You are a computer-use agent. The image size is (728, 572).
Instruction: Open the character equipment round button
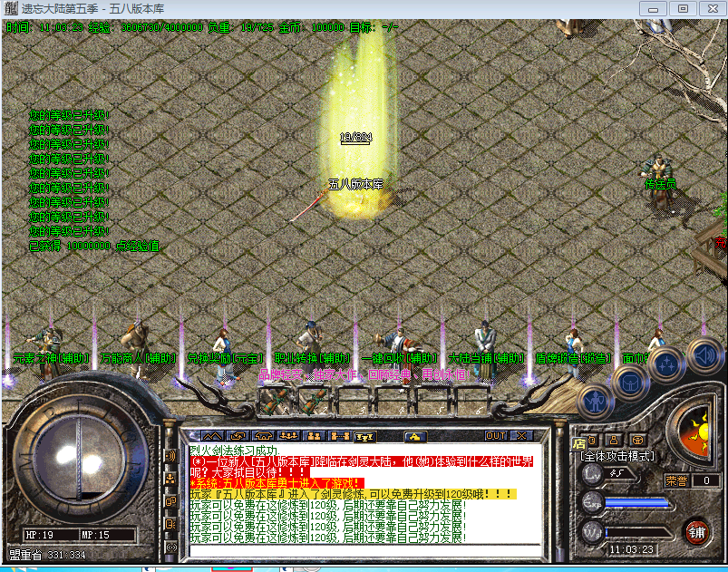point(596,402)
